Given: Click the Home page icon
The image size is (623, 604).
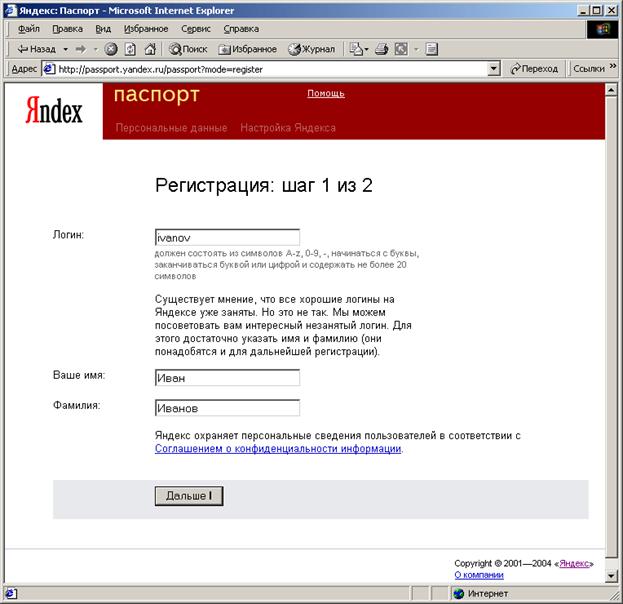Looking at the screenshot, I should point(150,48).
